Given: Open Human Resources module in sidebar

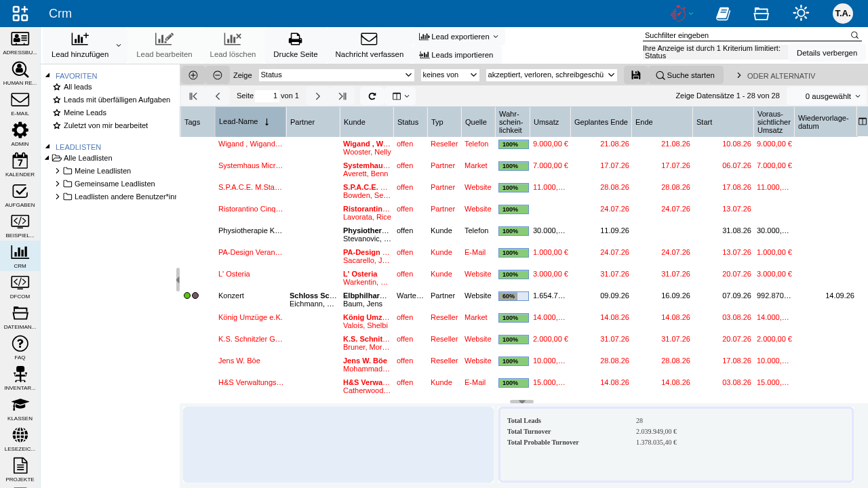Looking at the screenshot, I should coord(20,73).
